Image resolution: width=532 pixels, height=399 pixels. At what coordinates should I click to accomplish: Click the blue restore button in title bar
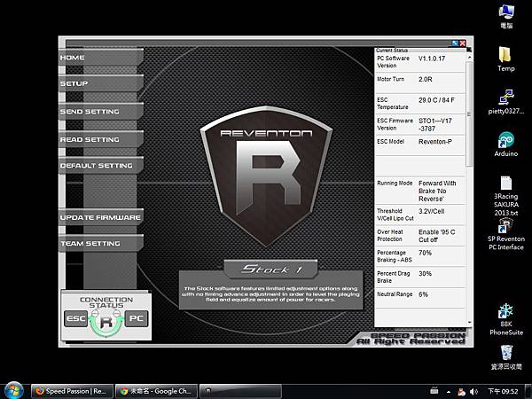click(455, 43)
